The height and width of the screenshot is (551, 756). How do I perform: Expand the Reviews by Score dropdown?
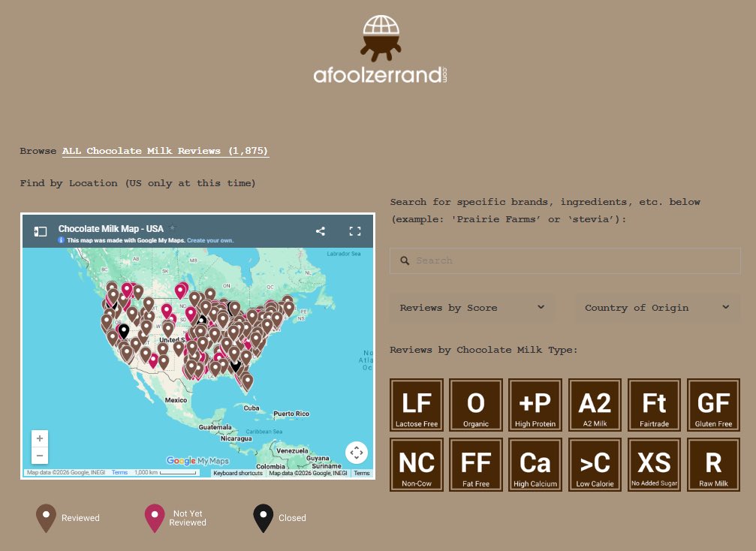coord(472,308)
